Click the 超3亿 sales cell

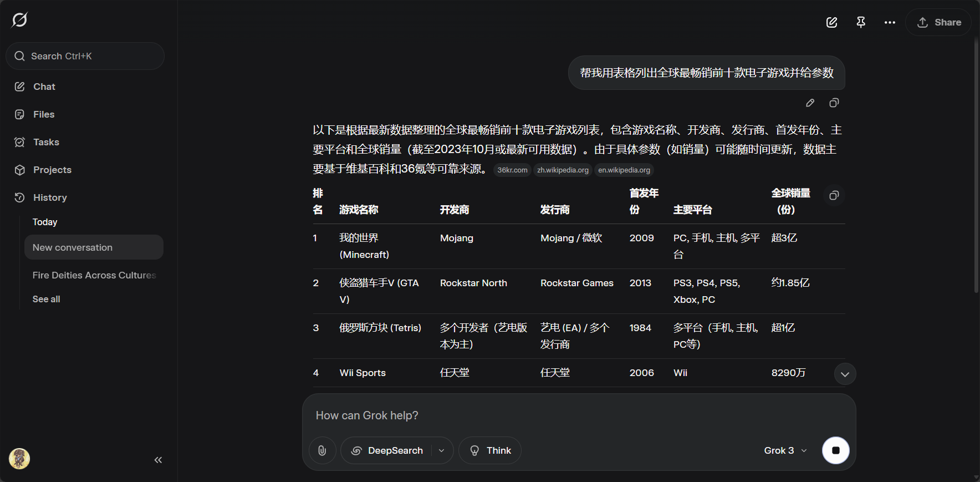pos(784,238)
